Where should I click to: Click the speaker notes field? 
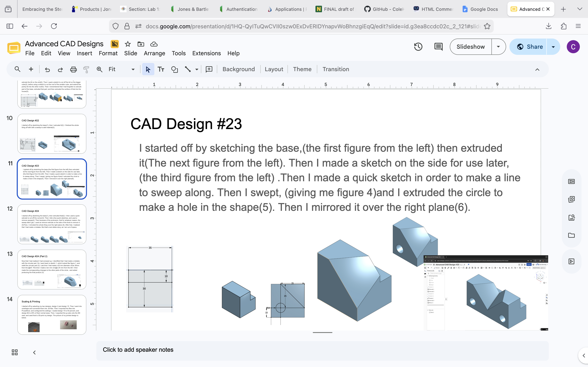[x=322, y=350]
